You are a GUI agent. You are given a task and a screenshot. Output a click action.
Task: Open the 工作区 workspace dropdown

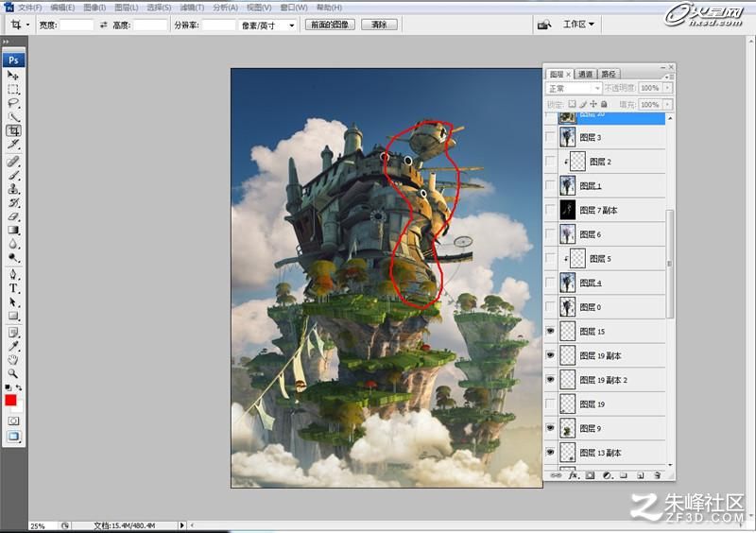(x=578, y=25)
